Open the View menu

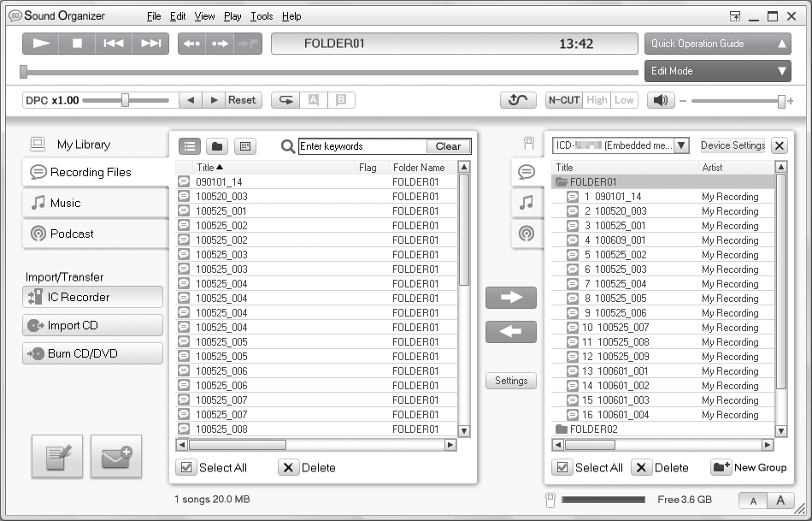click(x=204, y=16)
